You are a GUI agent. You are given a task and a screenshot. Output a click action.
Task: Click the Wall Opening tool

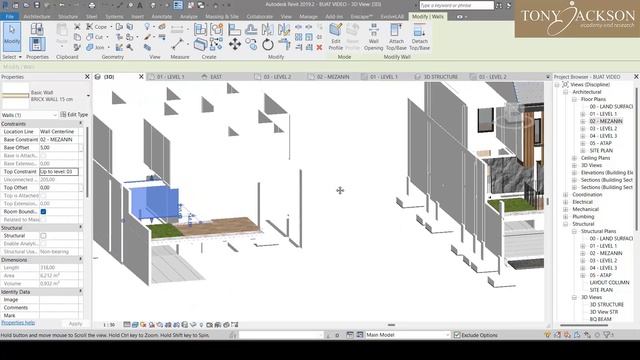point(373,37)
